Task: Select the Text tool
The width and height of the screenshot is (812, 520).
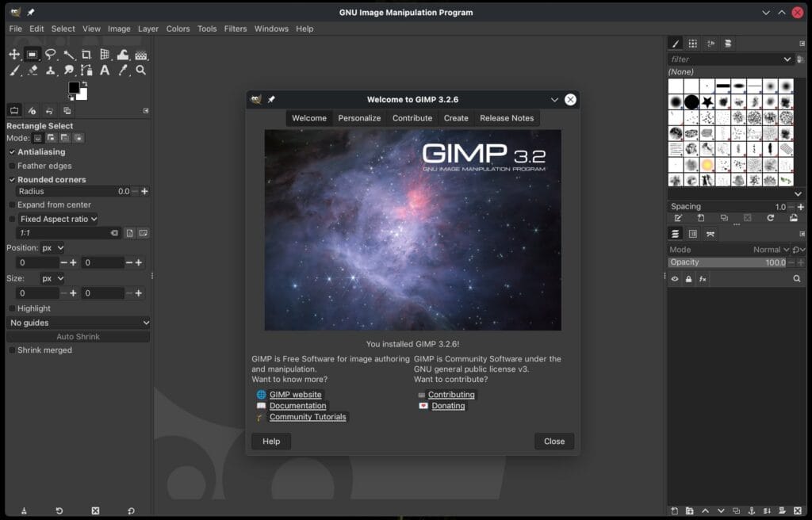Action: tap(105, 71)
